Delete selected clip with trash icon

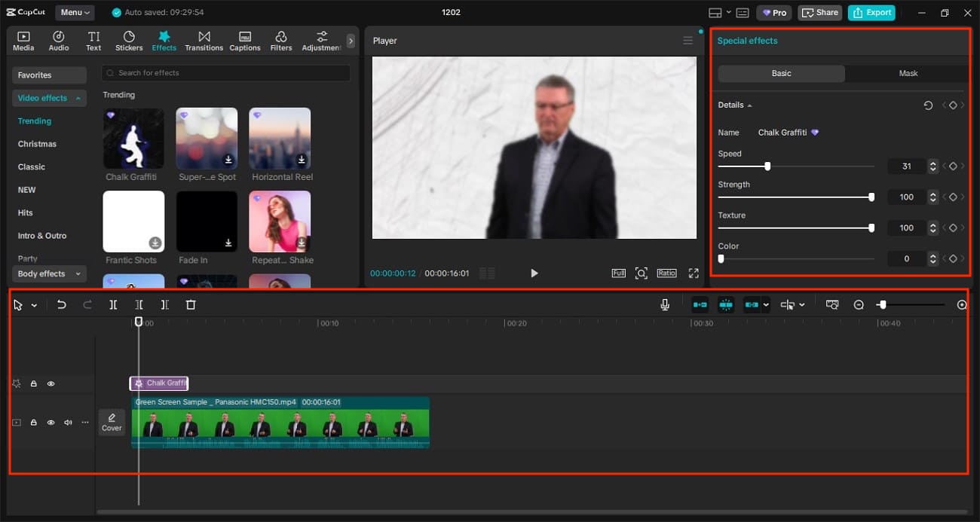(x=191, y=305)
